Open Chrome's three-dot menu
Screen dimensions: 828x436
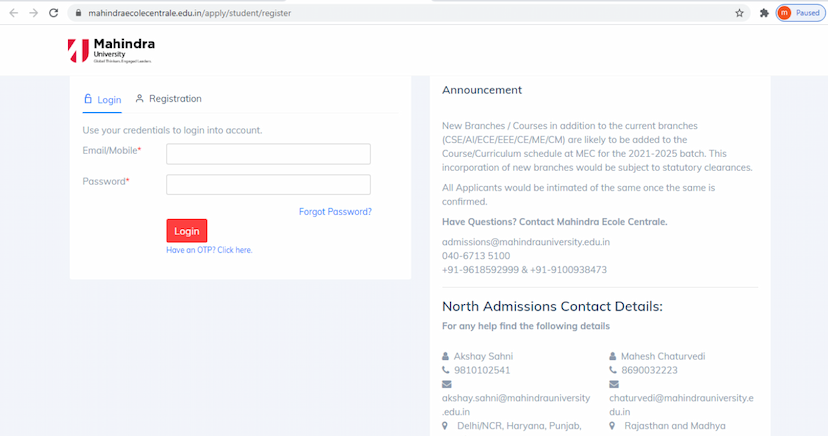click(x=822, y=13)
